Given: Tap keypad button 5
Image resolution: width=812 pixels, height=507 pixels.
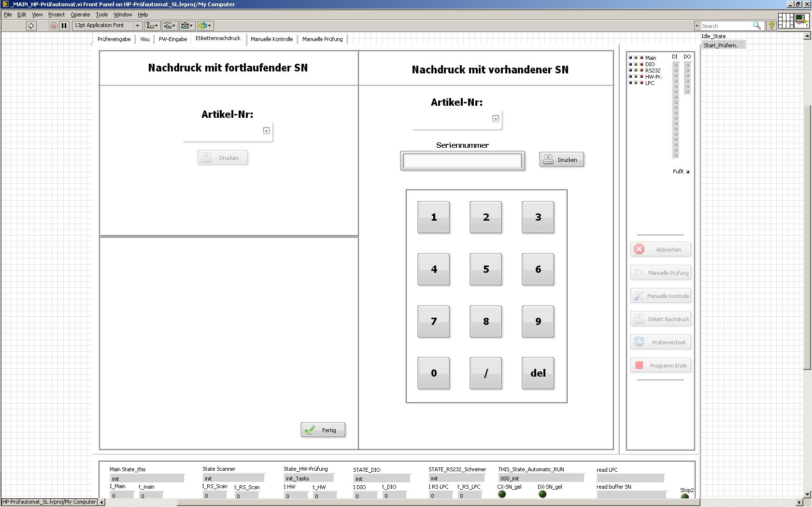Looking at the screenshot, I should pos(486,269).
